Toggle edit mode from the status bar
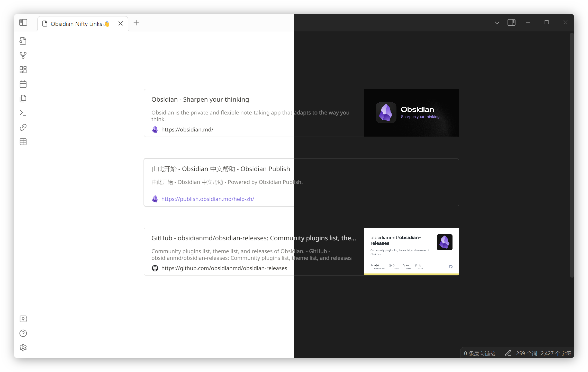588x372 pixels. [x=508, y=353]
